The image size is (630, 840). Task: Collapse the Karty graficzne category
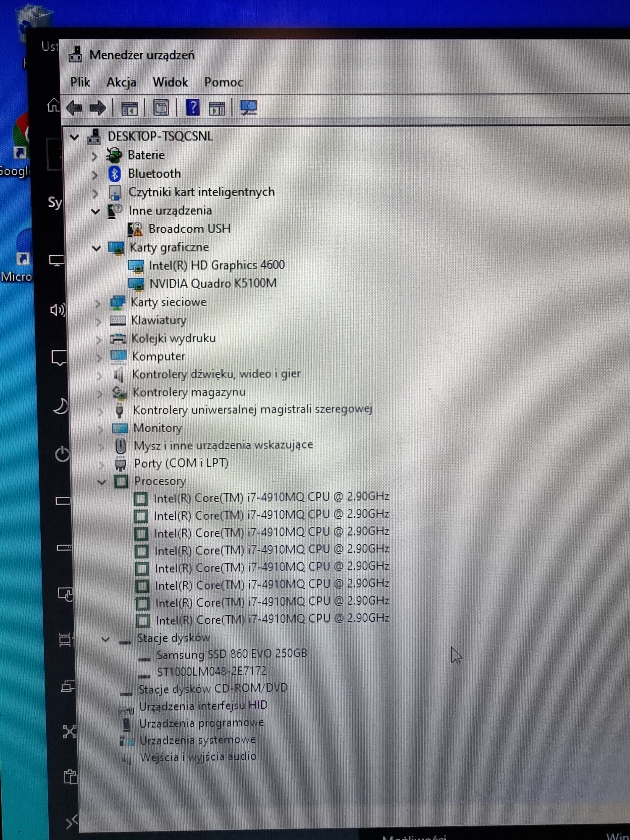(97, 248)
